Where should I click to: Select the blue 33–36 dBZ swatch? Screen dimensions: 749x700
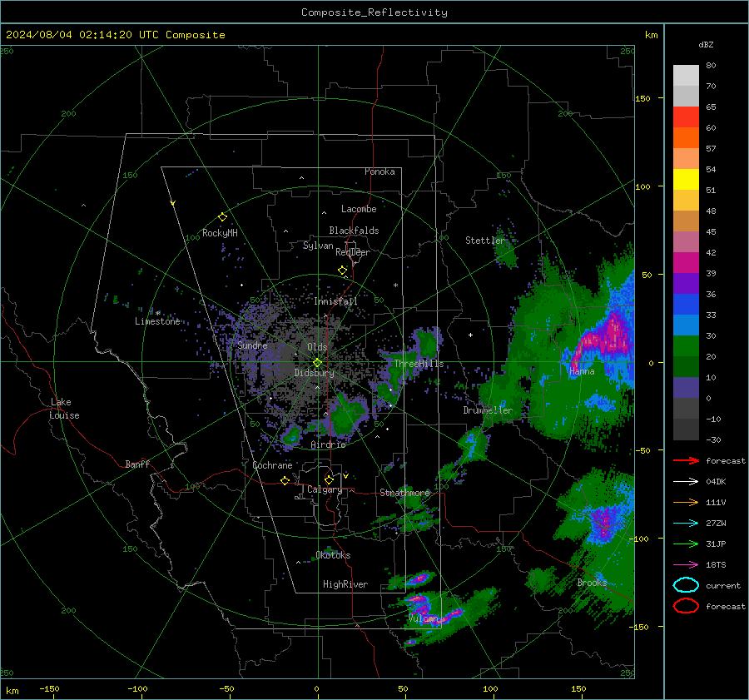pyautogui.click(x=686, y=305)
